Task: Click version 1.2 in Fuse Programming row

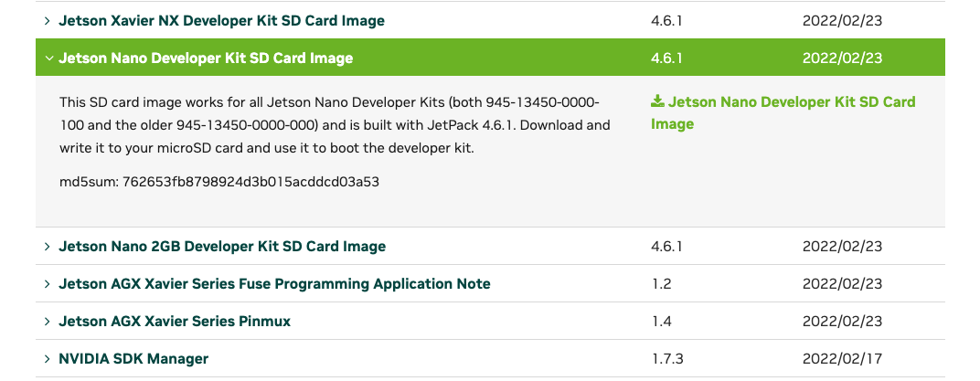Action: click(x=661, y=283)
